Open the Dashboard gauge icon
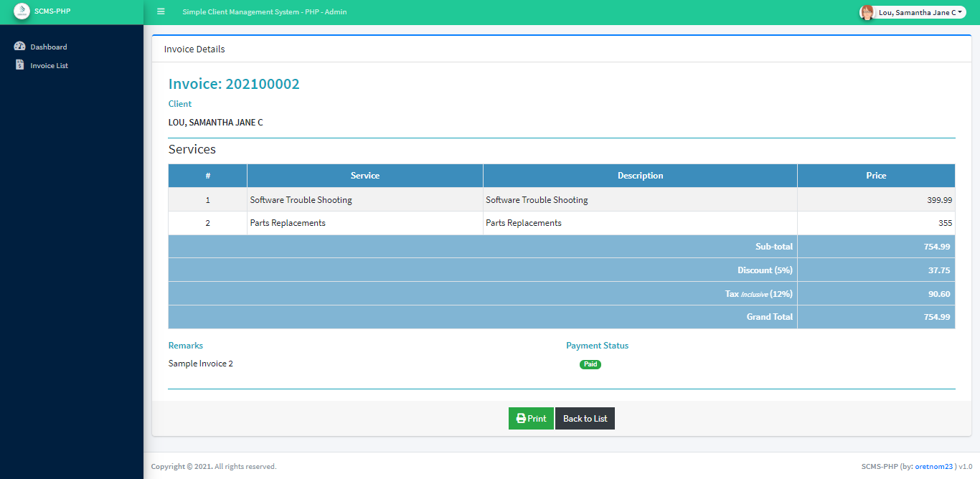Image resolution: width=980 pixels, height=479 pixels. (x=20, y=47)
